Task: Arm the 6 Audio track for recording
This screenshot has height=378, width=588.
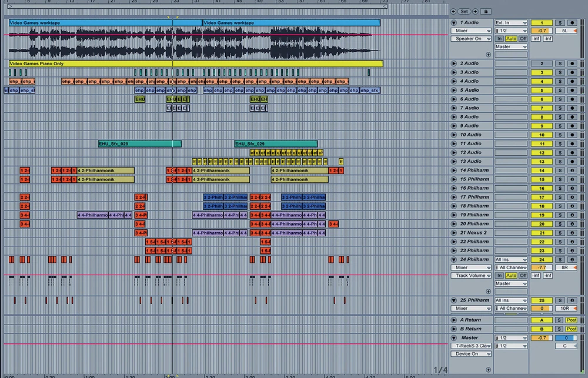Action: tap(572, 99)
